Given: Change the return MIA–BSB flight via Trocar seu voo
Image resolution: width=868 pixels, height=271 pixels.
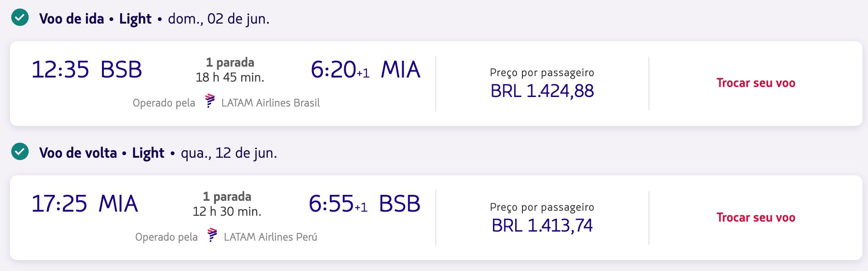Looking at the screenshot, I should [x=756, y=218].
